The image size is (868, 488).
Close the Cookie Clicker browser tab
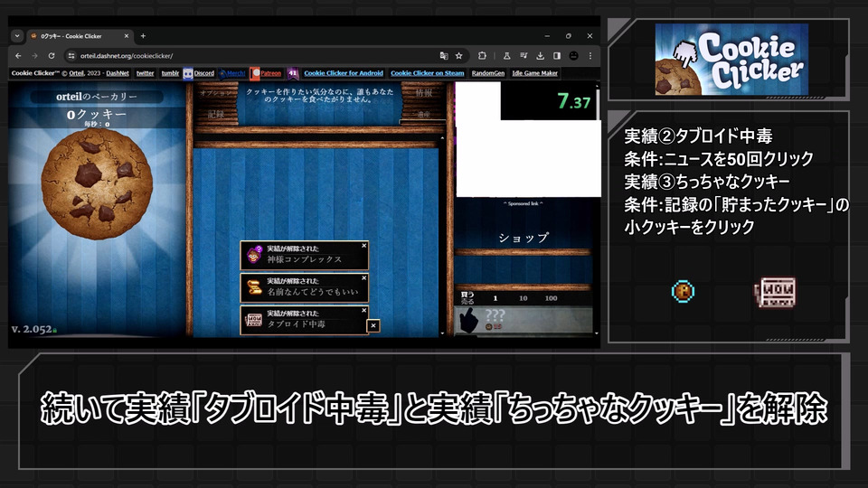tap(127, 36)
